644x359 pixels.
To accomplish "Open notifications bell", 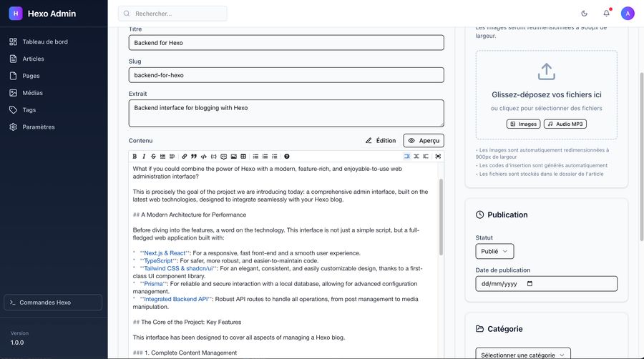I will [607, 14].
